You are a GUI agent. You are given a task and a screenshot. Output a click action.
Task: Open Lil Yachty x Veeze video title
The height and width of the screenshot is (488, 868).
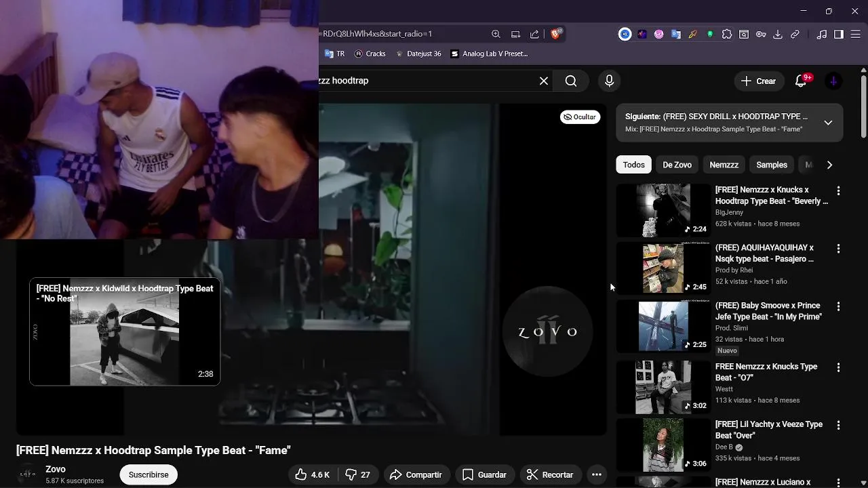tap(769, 430)
